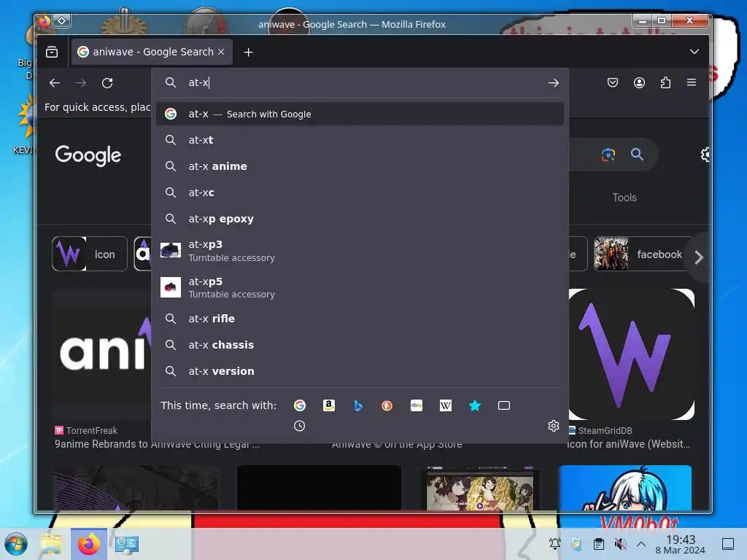Reload the current page
This screenshot has width=747, height=560.
(x=107, y=83)
